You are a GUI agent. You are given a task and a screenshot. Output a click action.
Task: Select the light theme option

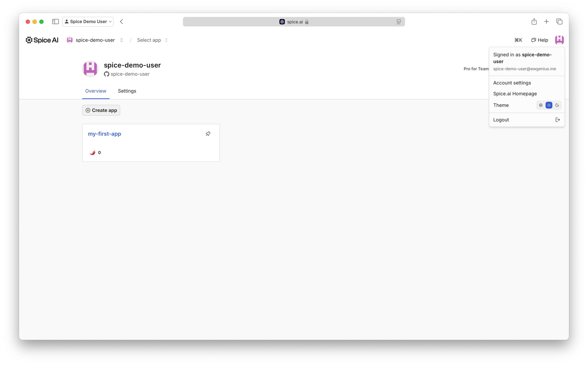pyautogui.click(x=549, y=105)
